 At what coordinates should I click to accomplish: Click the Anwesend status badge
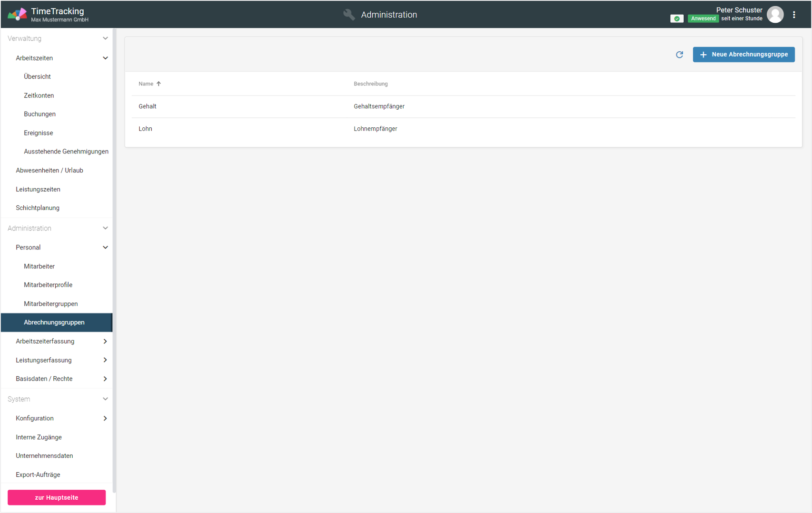tap(703, 19)
